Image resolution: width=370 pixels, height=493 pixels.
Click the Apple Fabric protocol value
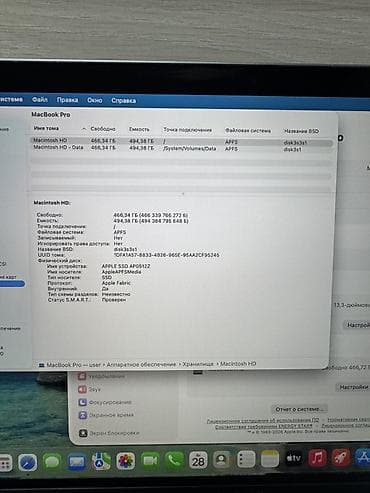point(116,283)
